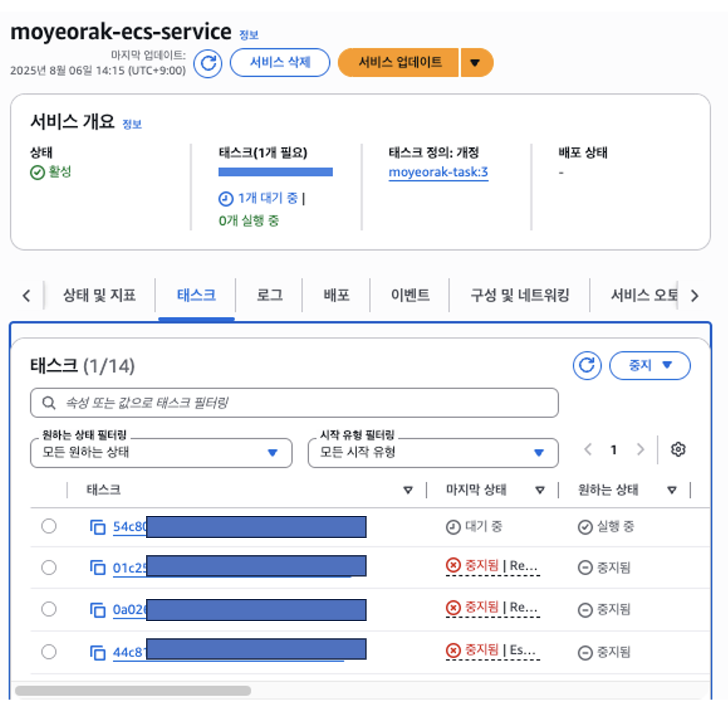Go to next page of tasks
This screenshot has height=706, width=728.
click(x=641, y=450)
